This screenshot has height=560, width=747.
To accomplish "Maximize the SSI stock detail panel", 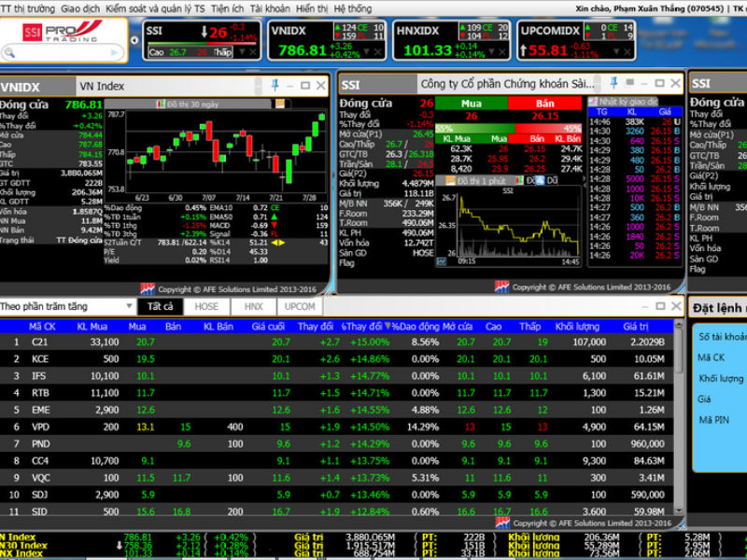I will click(x=659, y=83).
